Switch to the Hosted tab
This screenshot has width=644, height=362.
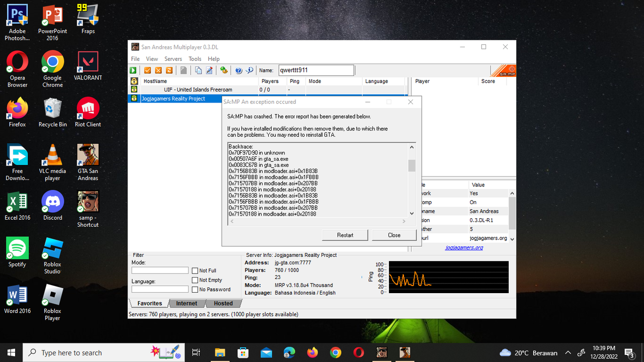tap(223, 303)
